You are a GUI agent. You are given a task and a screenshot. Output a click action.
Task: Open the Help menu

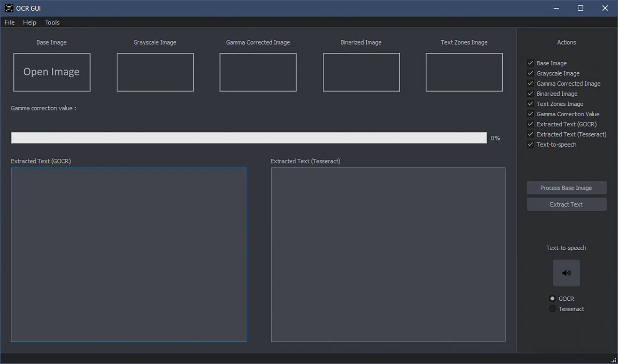tap(29, 22)
